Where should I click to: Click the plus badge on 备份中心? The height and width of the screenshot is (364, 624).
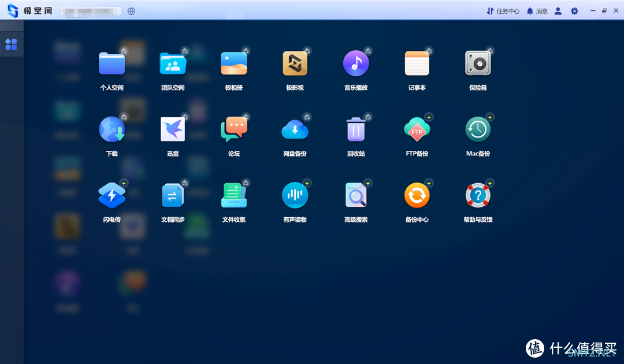click(429, 183)
